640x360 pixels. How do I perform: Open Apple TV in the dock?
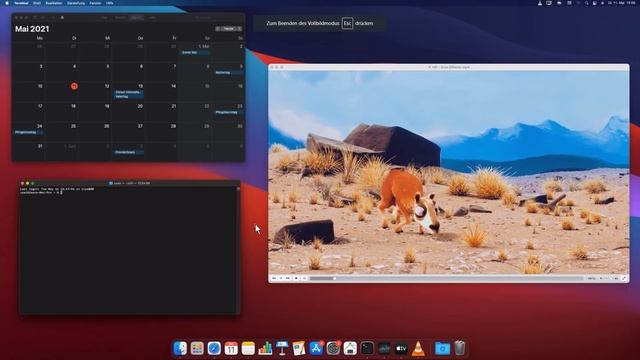click(401, 348)
